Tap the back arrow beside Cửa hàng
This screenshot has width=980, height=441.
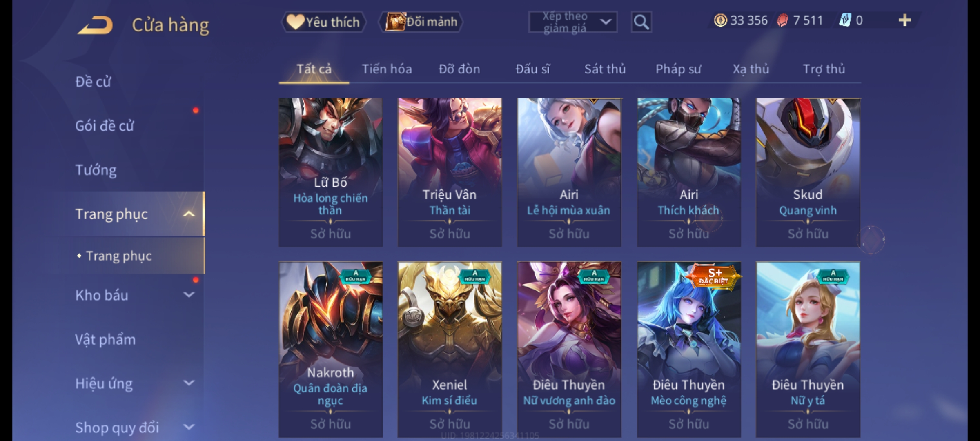tap(95, 25)
